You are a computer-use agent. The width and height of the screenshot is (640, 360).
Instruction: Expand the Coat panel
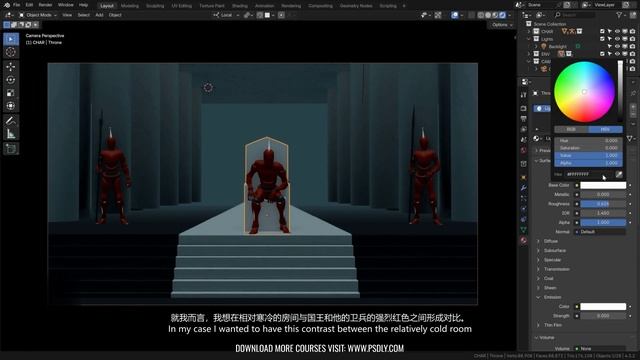click(548, 279)
